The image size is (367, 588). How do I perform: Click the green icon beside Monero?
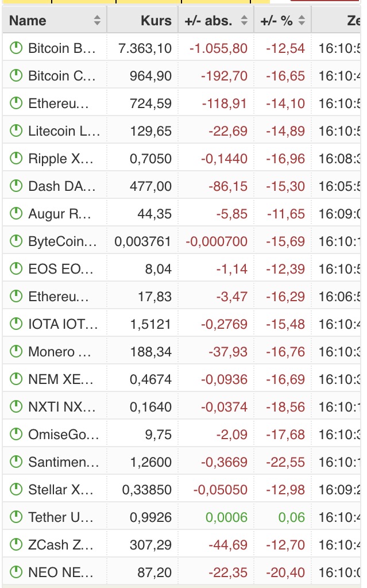tap(16, 351)
